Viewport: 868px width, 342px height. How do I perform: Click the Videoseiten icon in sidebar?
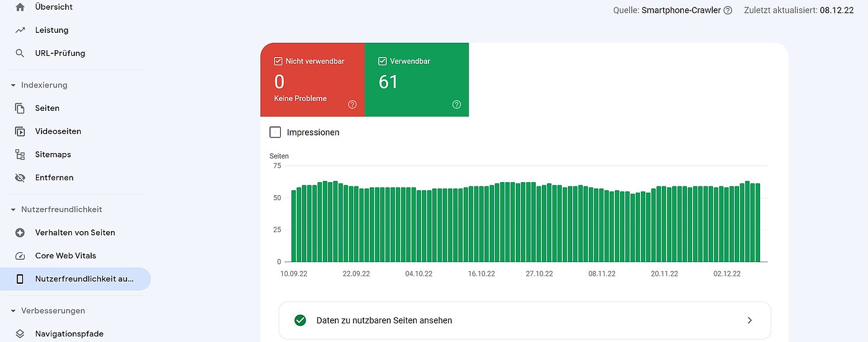coord(20,131)
